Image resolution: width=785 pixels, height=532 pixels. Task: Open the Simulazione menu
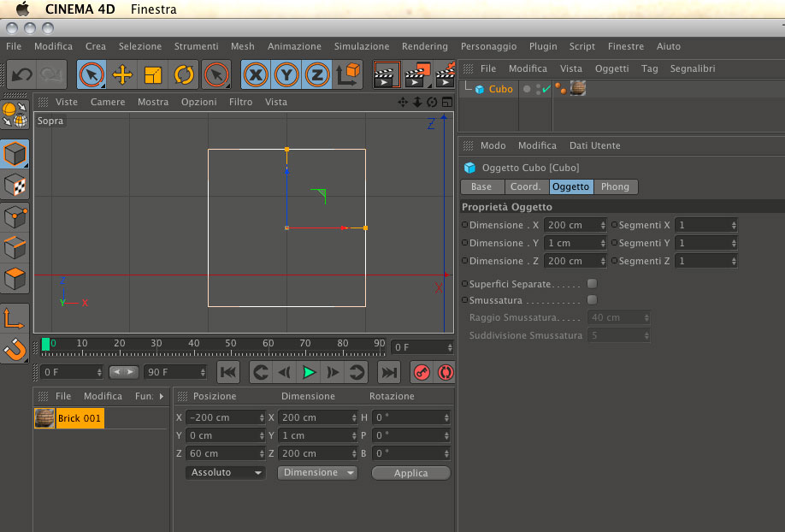click(x=362, y=46)
